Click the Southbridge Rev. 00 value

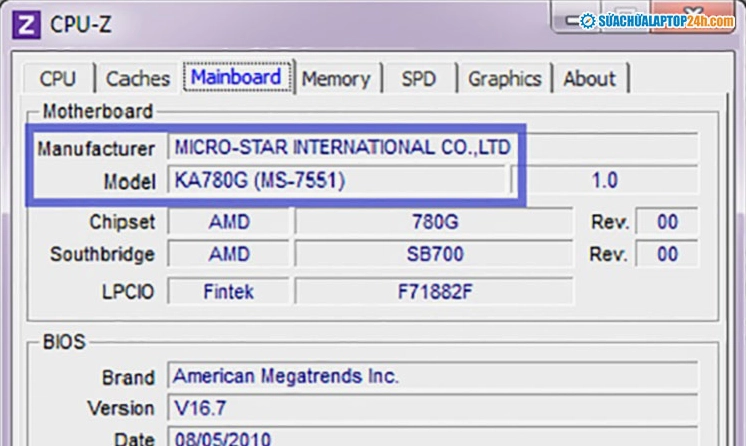tap(667, 254)
